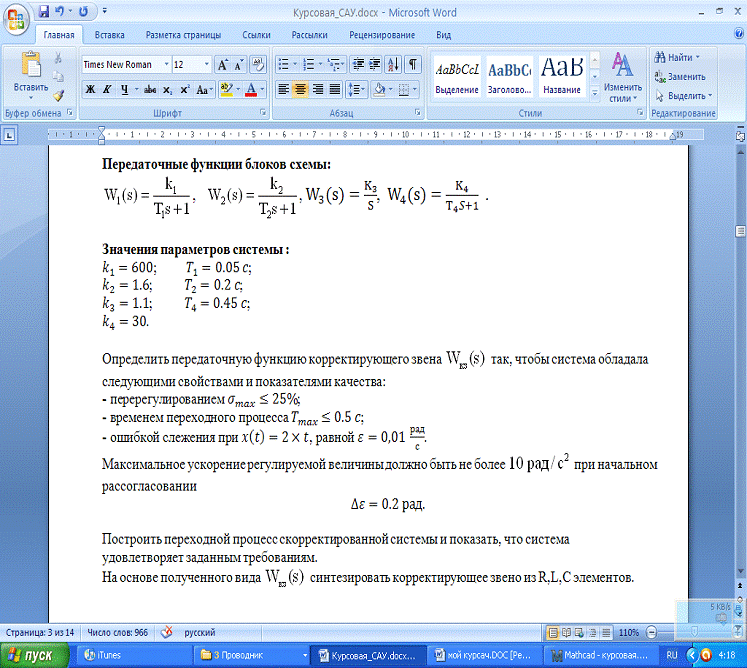Click the Office button
This screenshot has height=668, width=747.
[17, 18]
